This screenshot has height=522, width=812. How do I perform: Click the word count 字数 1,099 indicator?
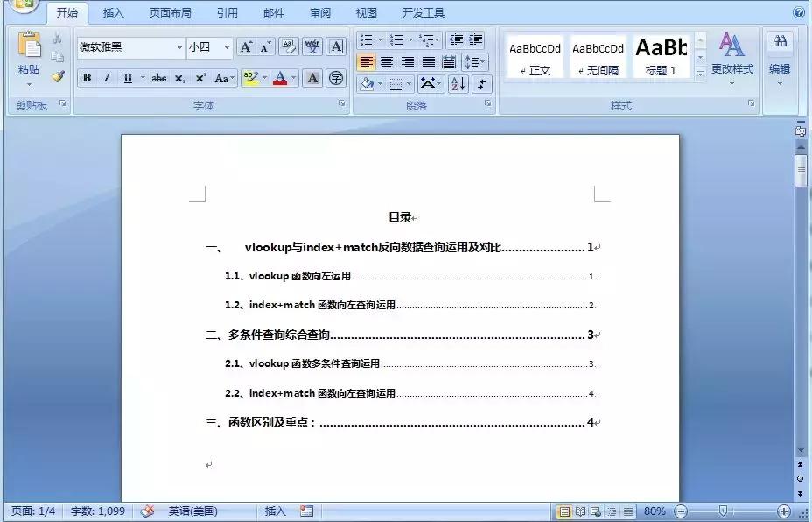(96, 511)
